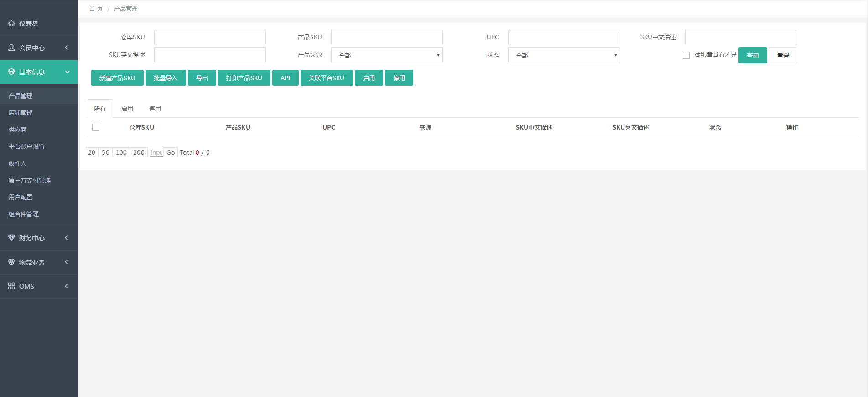Screen dimensions: 868x397
Task: Click the stack icon beside 物流业务
Action: (x=11, y=262)
